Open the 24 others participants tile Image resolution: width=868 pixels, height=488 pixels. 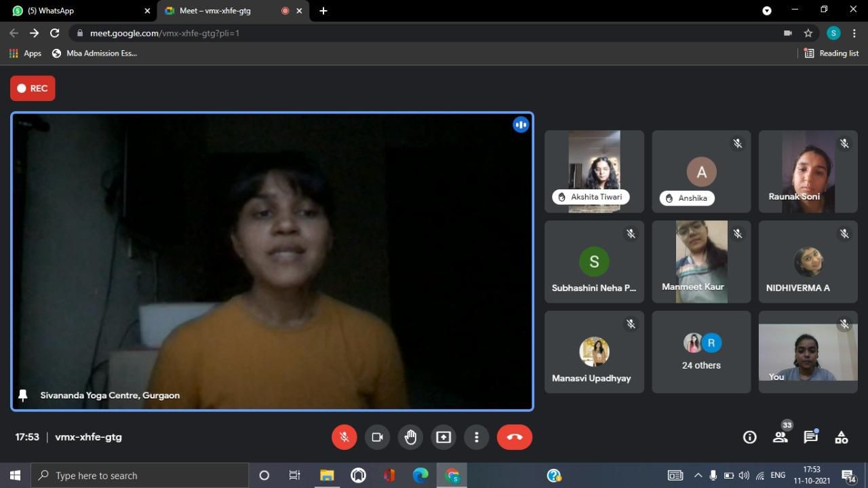[701, 352]
